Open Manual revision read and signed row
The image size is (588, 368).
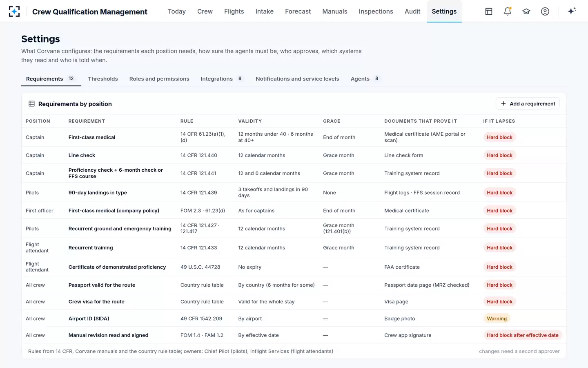point(294,335)
